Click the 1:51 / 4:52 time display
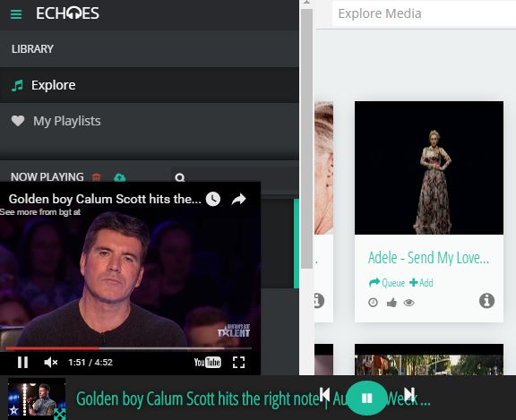Screen dimensions: 516x420 (x=90, y=362)
